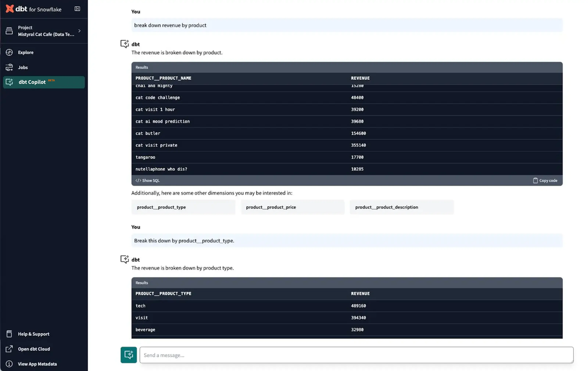Select the 'visit' product type row
Screen dimensions: 588x371
347,318
